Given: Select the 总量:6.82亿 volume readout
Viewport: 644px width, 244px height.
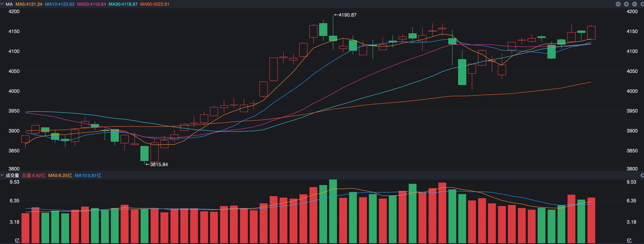Looking at the screenshot, I should (34, 175).
